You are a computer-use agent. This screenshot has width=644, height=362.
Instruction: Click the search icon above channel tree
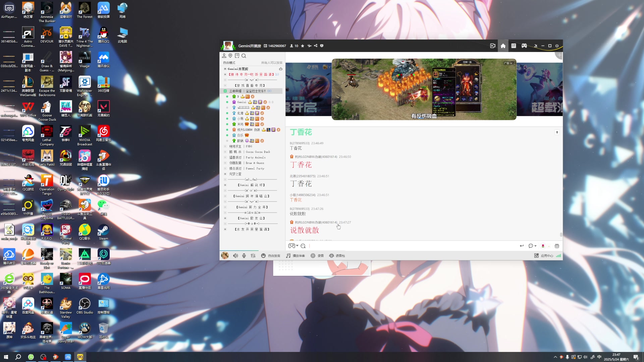[244, 56]
